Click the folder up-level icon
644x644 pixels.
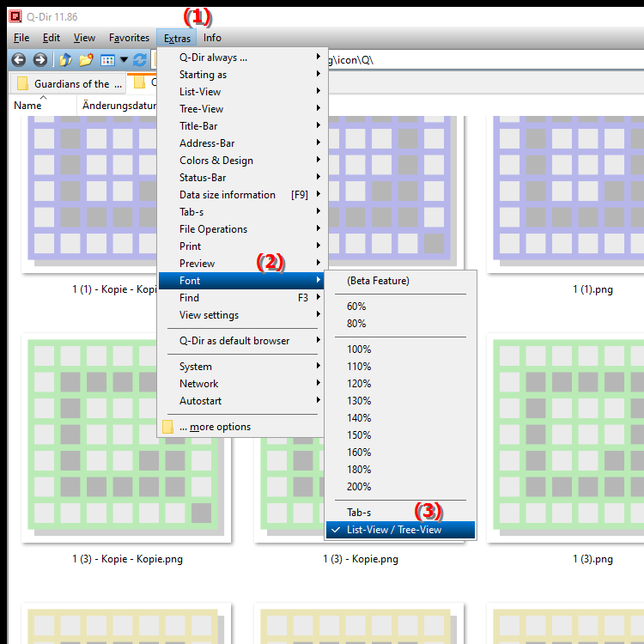(x=65, y=60)
